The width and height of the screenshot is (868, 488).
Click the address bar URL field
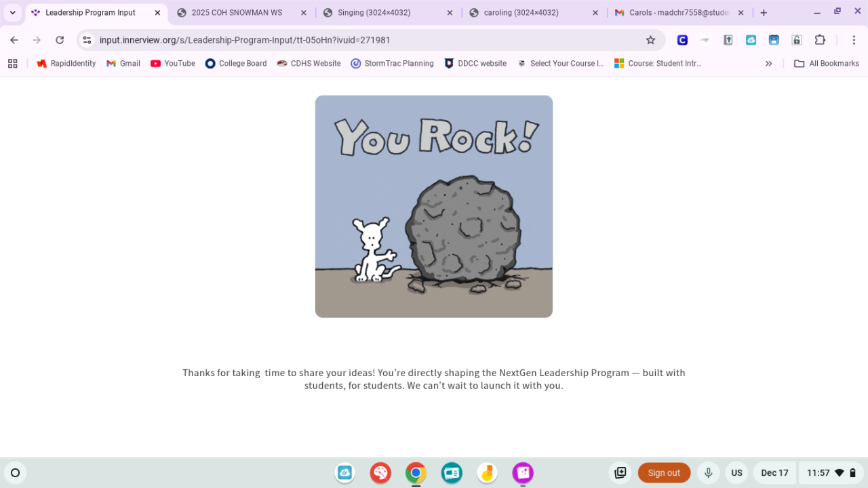[x=370, y=40]
